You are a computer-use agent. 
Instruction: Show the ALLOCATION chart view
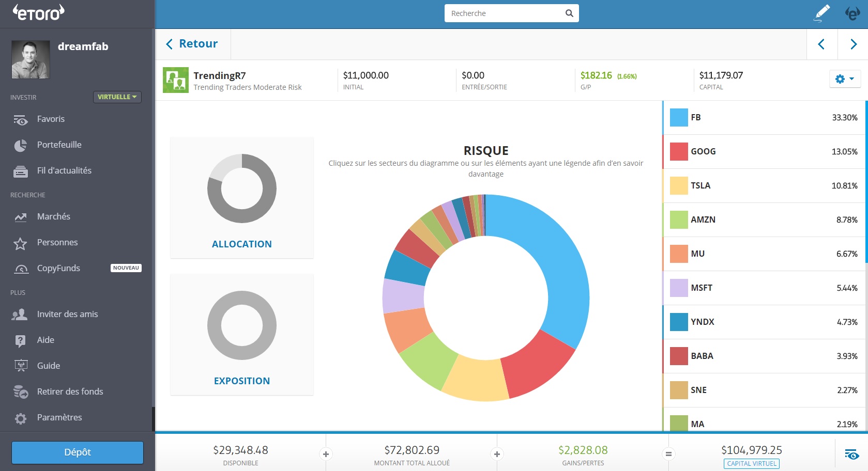click(242, 198)
